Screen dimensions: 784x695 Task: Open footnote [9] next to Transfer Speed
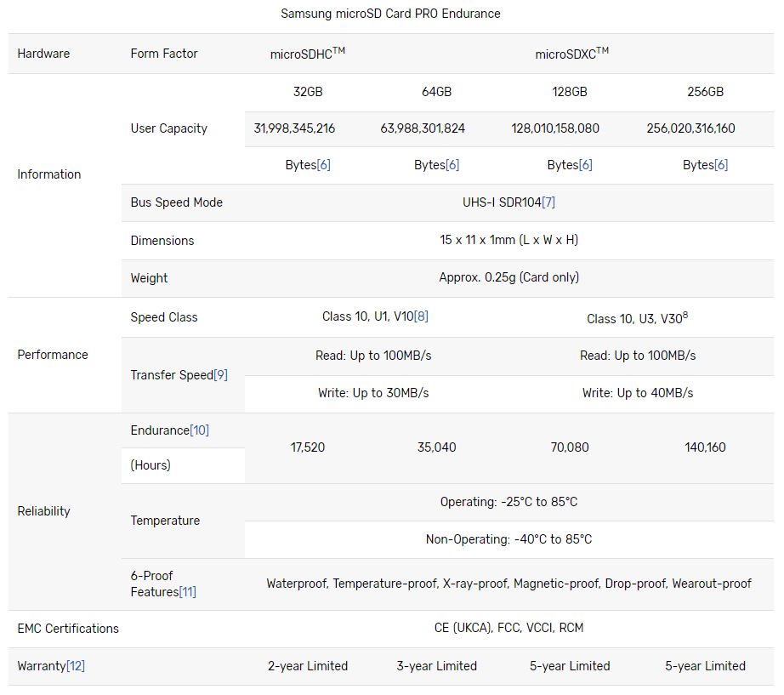coord(220,375)
